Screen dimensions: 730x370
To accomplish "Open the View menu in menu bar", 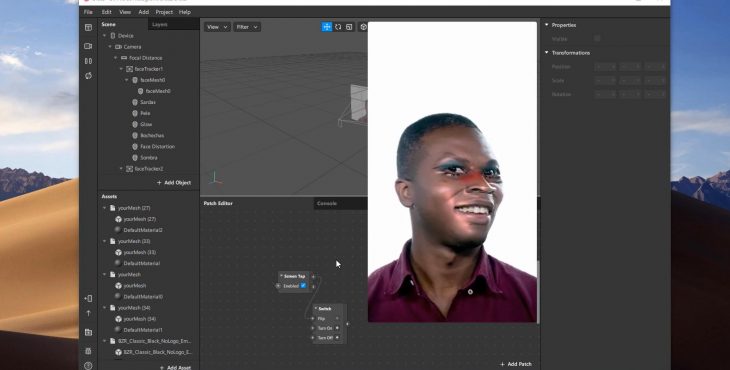I will [x=125, y=12].
